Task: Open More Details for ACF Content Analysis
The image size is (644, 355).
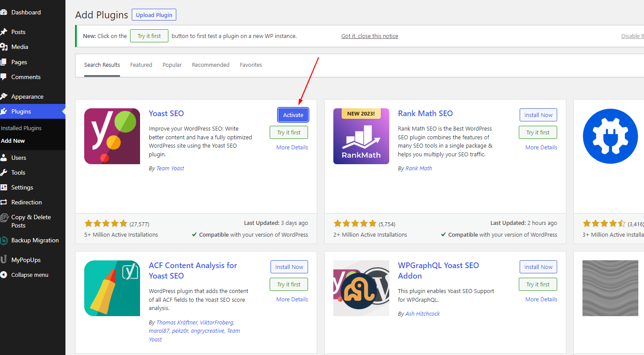Action: (292, 299)
